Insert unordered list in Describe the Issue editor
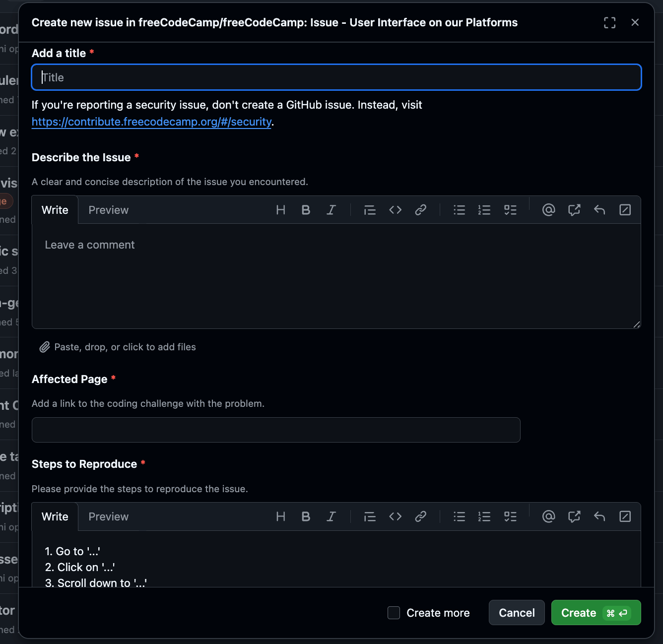Image resolution: width=663 pixels, height=644 pixels. [x=459, y=210]
